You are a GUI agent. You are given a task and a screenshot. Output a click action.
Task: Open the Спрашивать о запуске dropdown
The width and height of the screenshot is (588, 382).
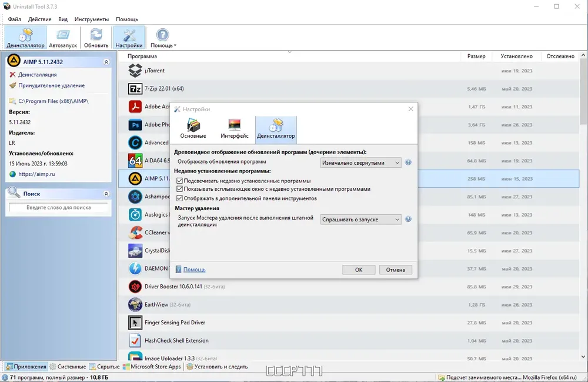[x=361, y=220]
